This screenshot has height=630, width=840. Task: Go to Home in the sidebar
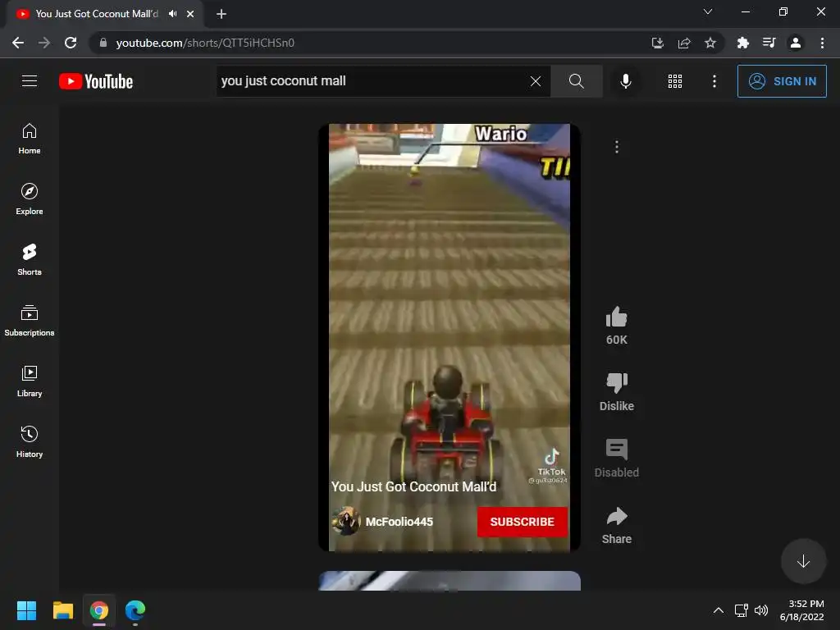click(30, 139)
